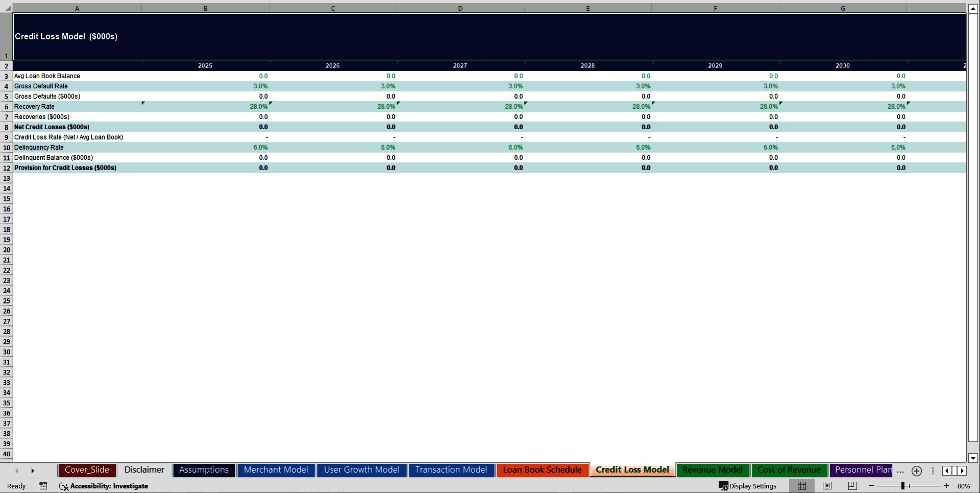Add a new worksheet with the plus icon
The height and width of the screenshot is (493, 980).
pos(916,471)
